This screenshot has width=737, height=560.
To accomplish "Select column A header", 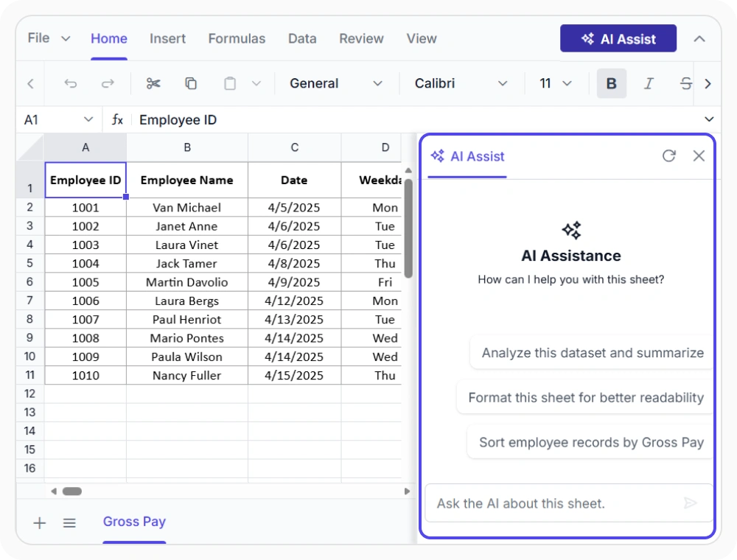I will [x=85, y=147].
